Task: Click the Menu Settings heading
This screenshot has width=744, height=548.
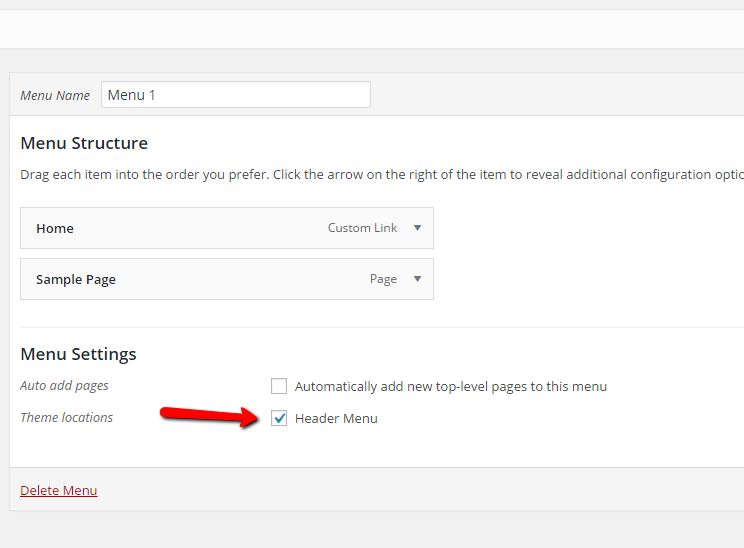Action: [78, 354]
